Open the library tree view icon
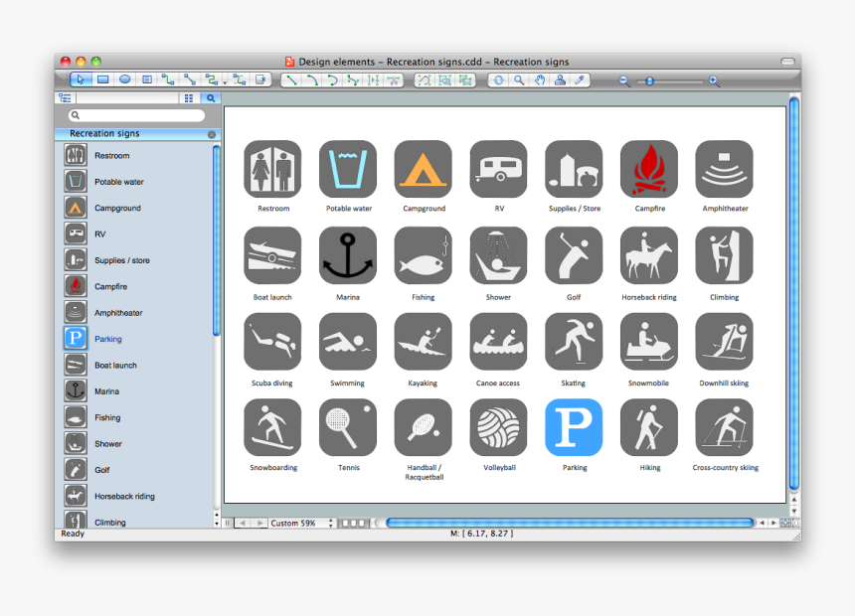The height and width of the screenshot is (616, 855). pyautogui.click(x=67, y=100)
